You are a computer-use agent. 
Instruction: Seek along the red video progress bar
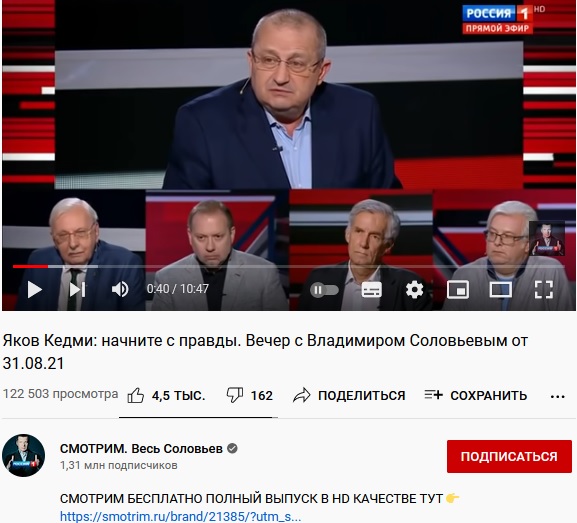[288, 266]
